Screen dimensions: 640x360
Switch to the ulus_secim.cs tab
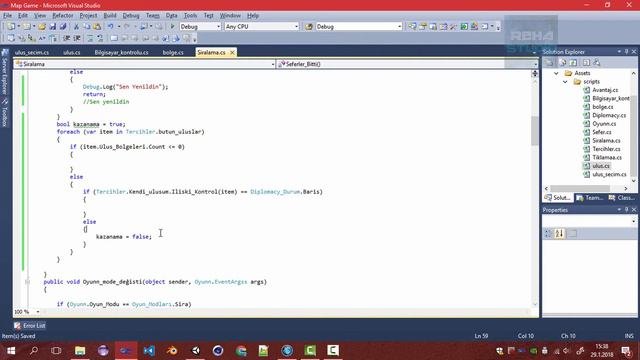click(32, 52)
